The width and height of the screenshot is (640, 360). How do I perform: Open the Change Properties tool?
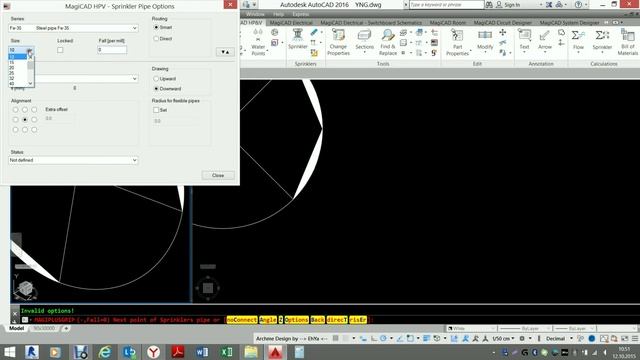(338, 42)
